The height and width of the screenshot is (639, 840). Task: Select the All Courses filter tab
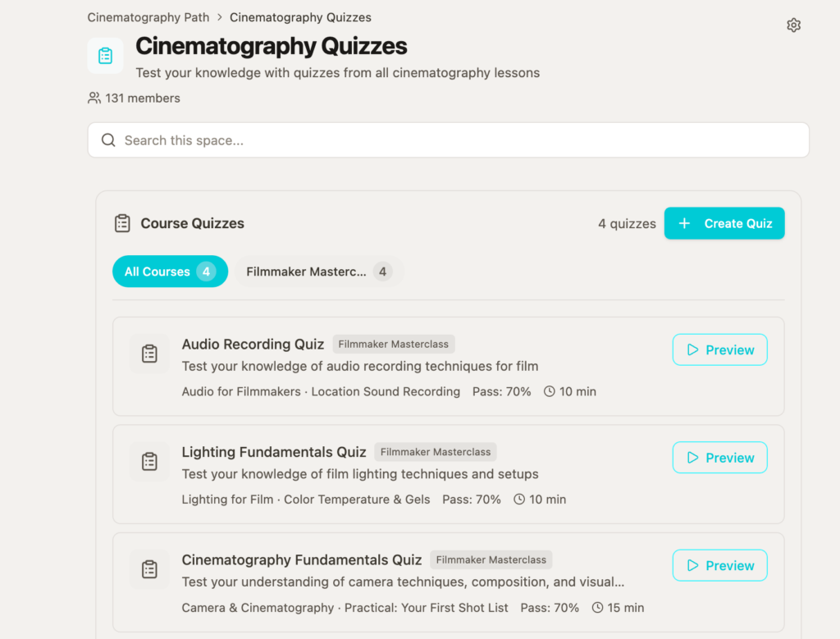click(170, 272)
